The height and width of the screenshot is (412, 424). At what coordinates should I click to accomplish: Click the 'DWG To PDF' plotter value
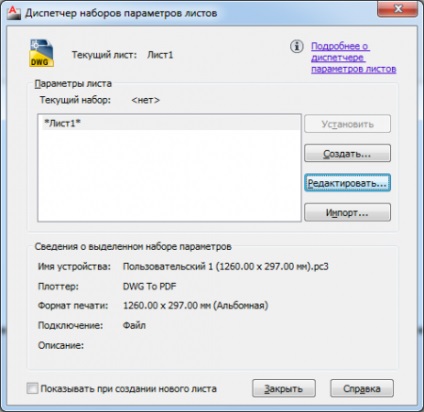pos(149,286)
